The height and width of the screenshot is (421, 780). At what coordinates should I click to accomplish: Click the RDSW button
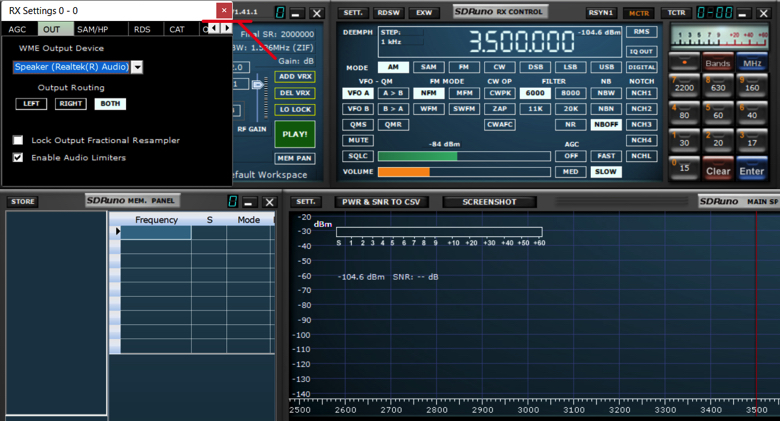(389, 13)
